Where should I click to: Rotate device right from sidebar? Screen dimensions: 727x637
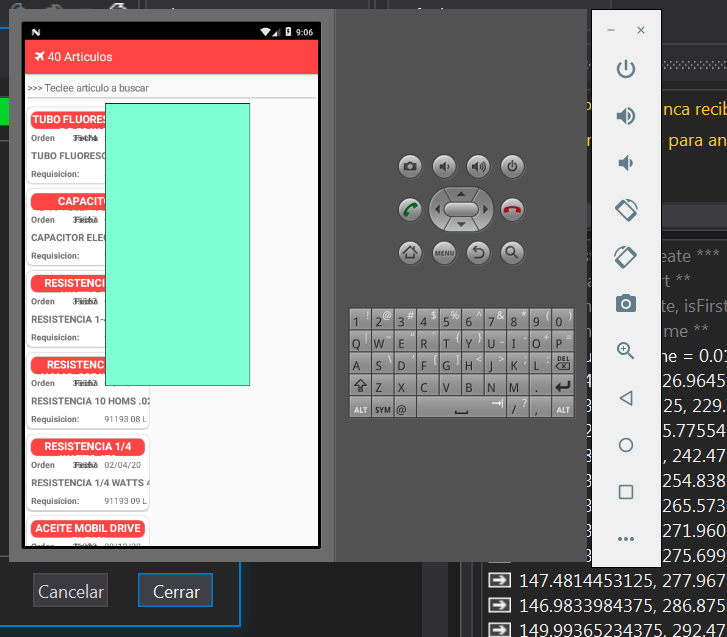pyautogui.click(x=625, y=257)
